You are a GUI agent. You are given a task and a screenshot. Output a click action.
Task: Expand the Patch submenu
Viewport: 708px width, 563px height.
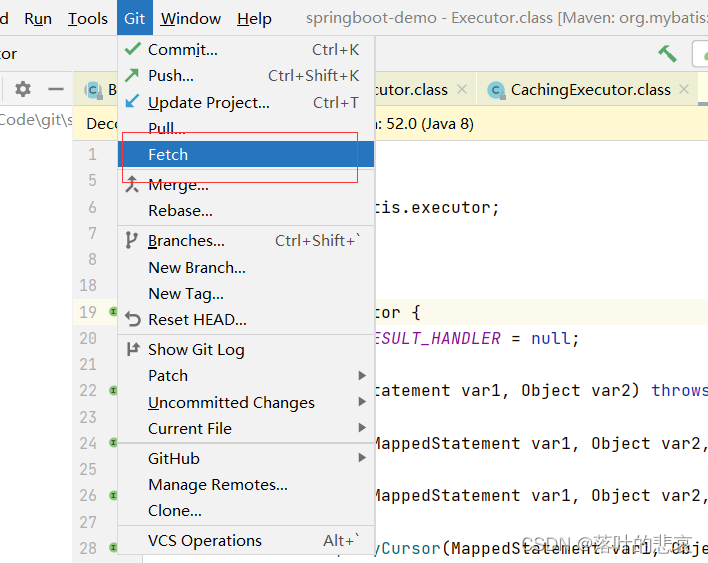click(x=246, y=376)
